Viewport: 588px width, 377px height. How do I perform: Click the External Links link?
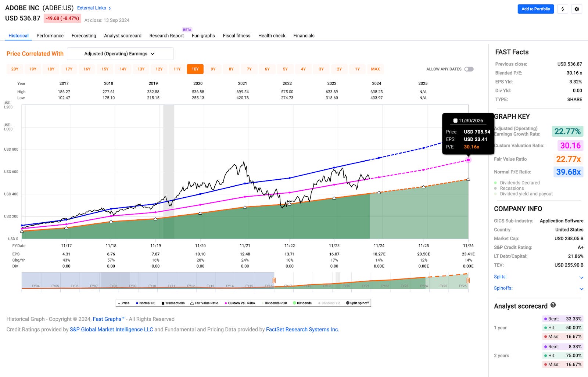coord(92,8)
